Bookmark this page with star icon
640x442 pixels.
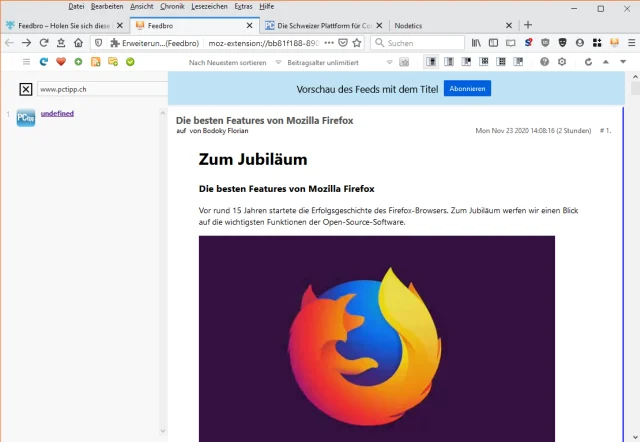357,43
